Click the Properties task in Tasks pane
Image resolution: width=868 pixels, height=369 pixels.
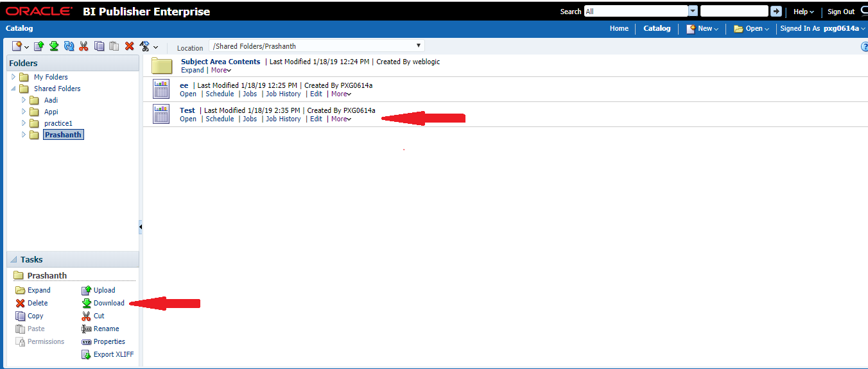(x=103, y=341)
